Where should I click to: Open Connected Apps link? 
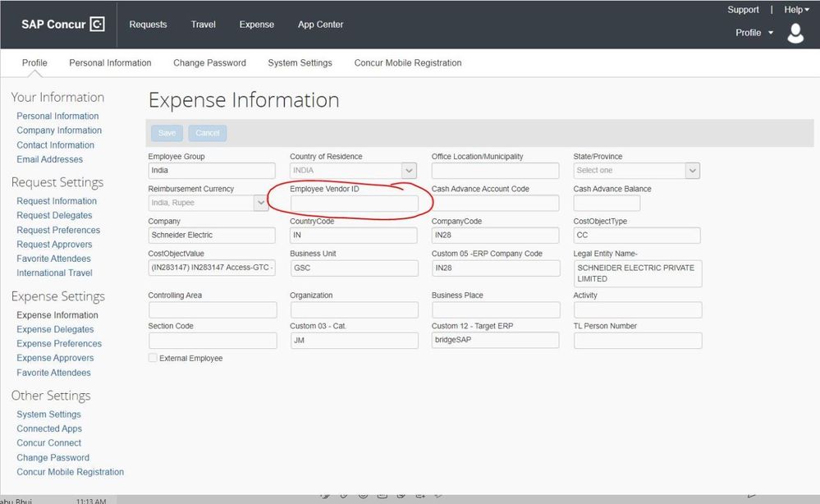coord(49,428)
